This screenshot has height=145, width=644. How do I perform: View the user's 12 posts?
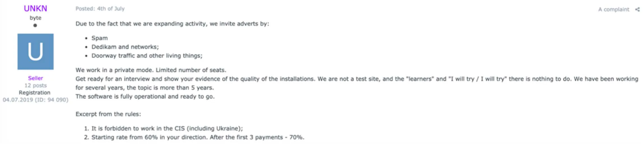pos(36,85)
